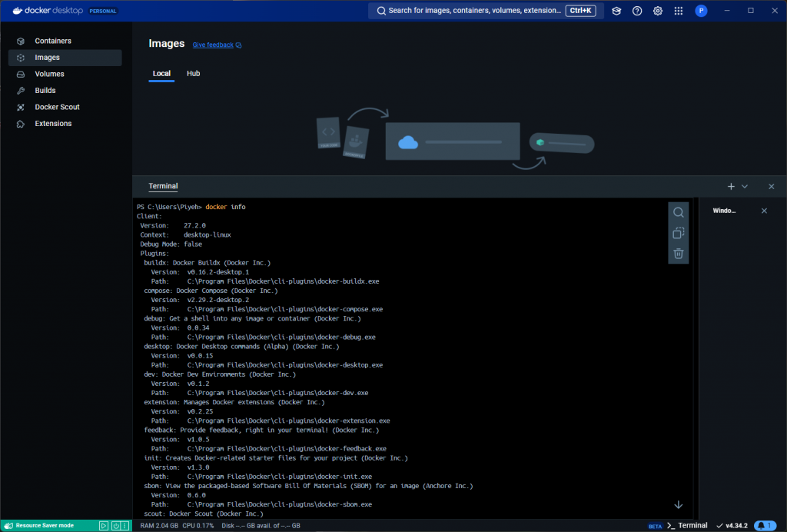This screenshot has width=787, height=532.
Task: Click the docker-compose.exe path line
Action: tap(267, 310)
